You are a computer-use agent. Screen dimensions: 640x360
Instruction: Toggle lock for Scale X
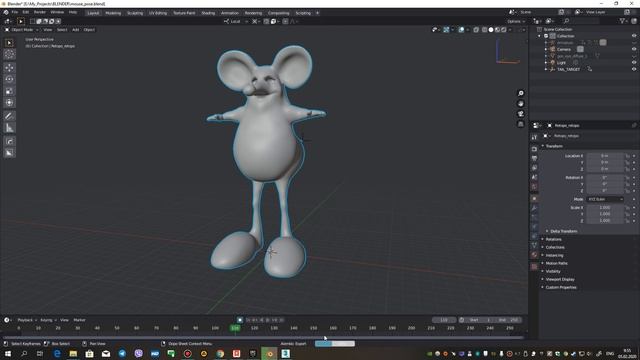627,208
